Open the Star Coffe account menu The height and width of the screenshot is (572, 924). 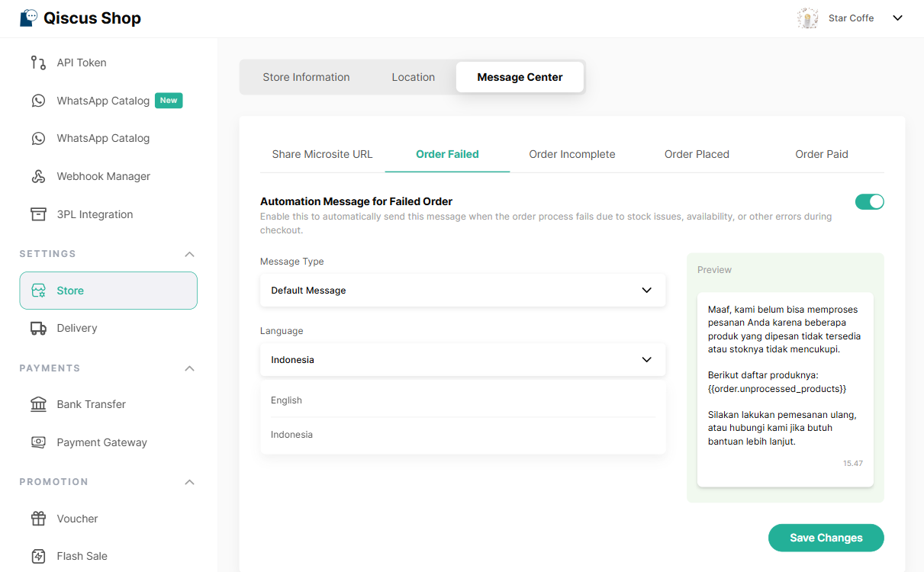pos(897,18)
